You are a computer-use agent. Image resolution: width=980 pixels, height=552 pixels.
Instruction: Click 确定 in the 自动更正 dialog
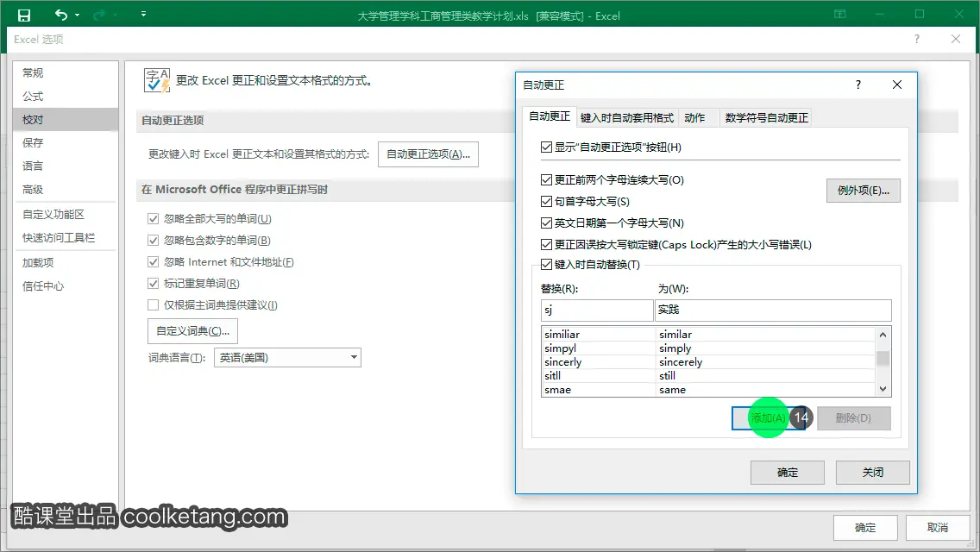(x=788, y=473)
